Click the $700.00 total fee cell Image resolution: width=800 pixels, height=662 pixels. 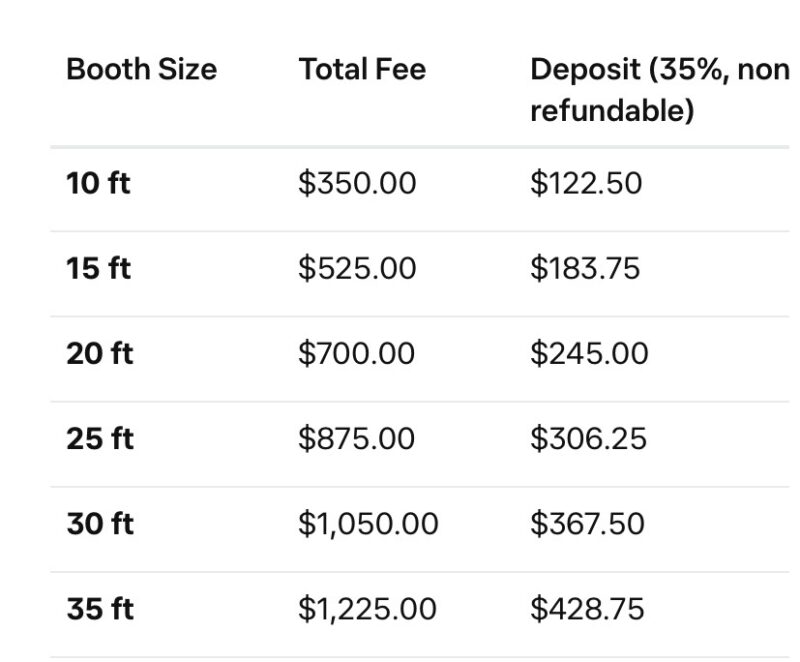tap(358, 354)
